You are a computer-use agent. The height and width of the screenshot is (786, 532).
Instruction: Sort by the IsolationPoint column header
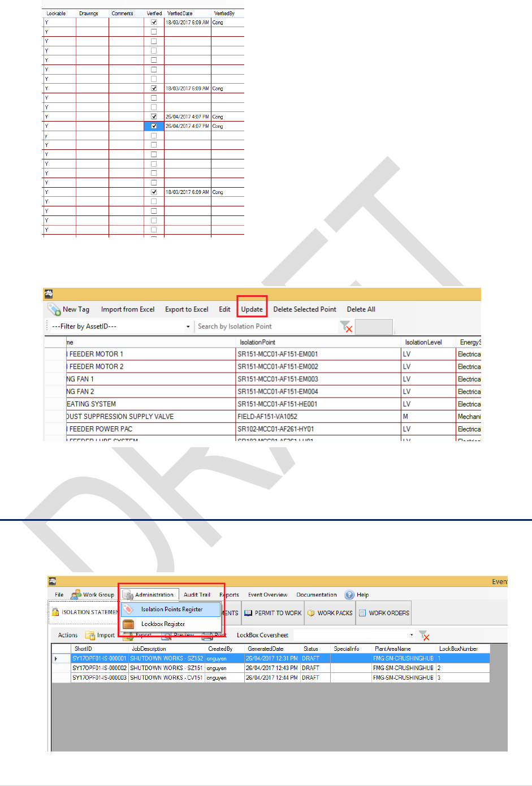[x=318, y=342]
